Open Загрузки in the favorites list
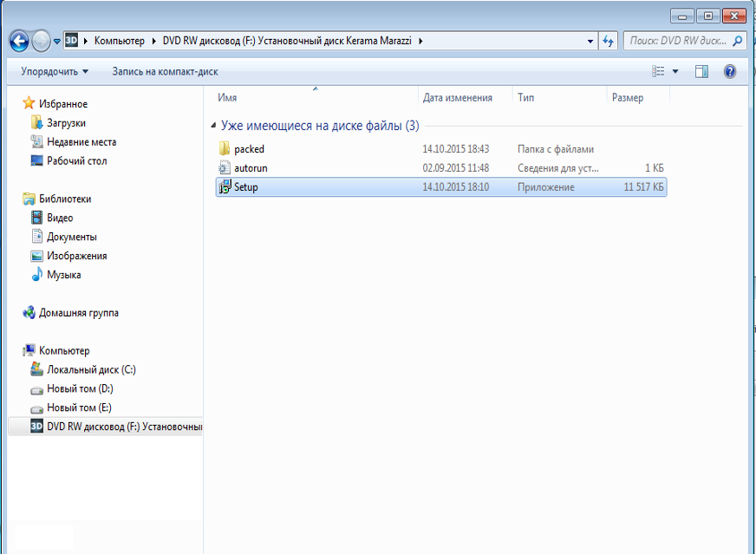Viewport: 756px width, 554px height. (66, 123)
